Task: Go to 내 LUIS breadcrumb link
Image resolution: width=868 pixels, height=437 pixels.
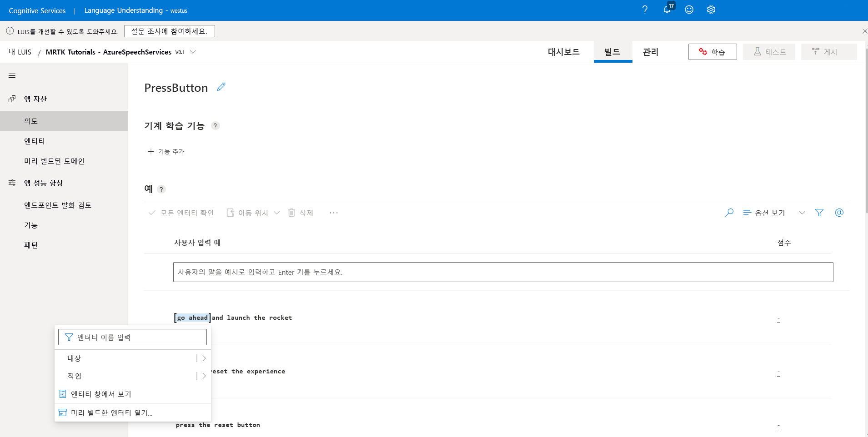Action: [20, 52]
